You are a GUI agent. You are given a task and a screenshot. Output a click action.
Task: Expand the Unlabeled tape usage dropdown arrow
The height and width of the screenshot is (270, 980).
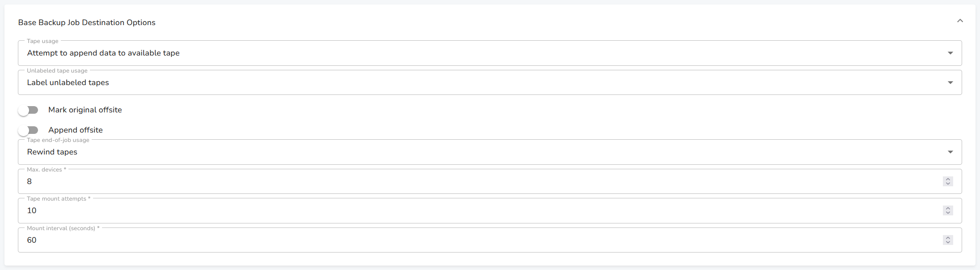pyautogui.click(x=950, y=82)
